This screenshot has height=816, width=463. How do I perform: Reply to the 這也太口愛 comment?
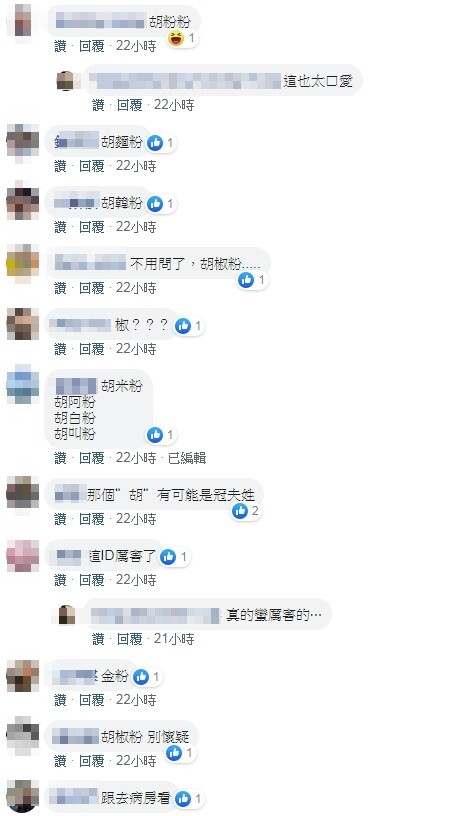tap(130, 105)
